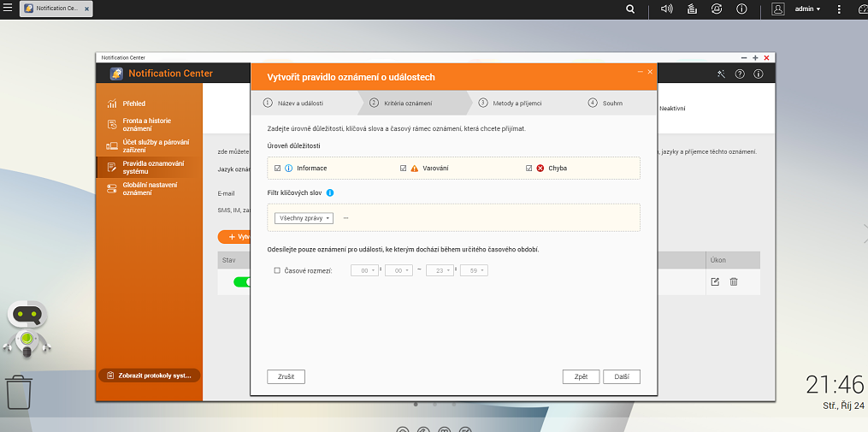Toggle the Varování severity checkbox
The width and height of the screenshot is (868, 432).
(x=404, y=169)
